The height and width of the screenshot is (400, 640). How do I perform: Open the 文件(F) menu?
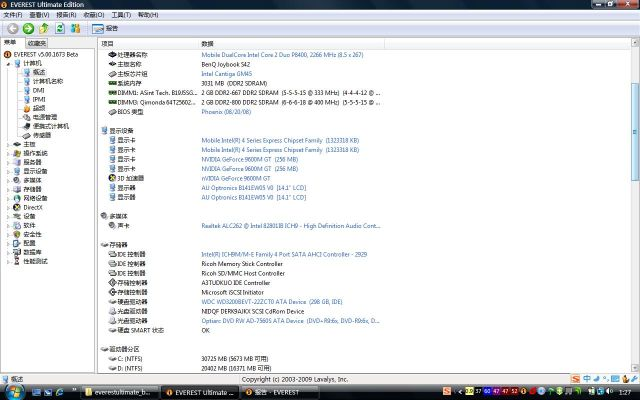pos(13,15)
